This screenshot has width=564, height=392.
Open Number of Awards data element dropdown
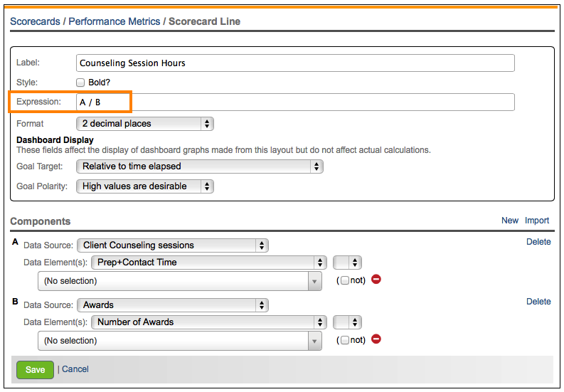(x=208, y=322)
